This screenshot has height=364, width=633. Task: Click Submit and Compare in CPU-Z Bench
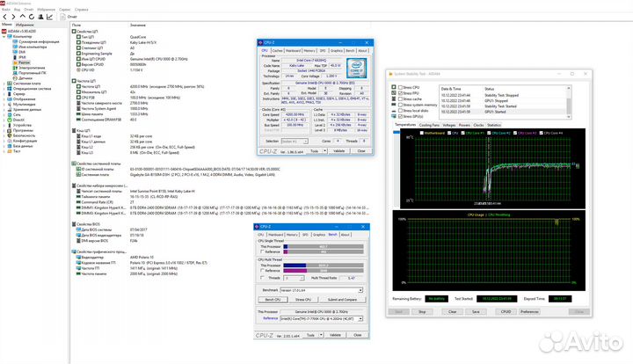342,300
